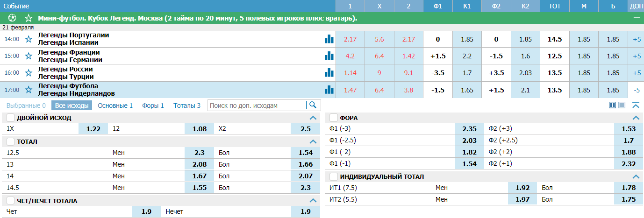Viewport: 644px width, 218px height.
Task: Pick total 14 under at 1.67
Action: 200,176
